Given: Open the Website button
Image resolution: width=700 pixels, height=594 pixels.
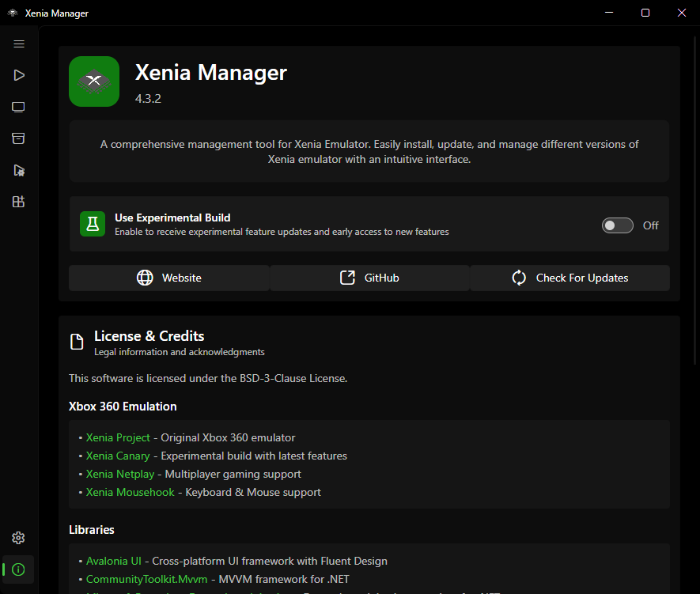Looking at the screenshot, I should tap(169, 278).
